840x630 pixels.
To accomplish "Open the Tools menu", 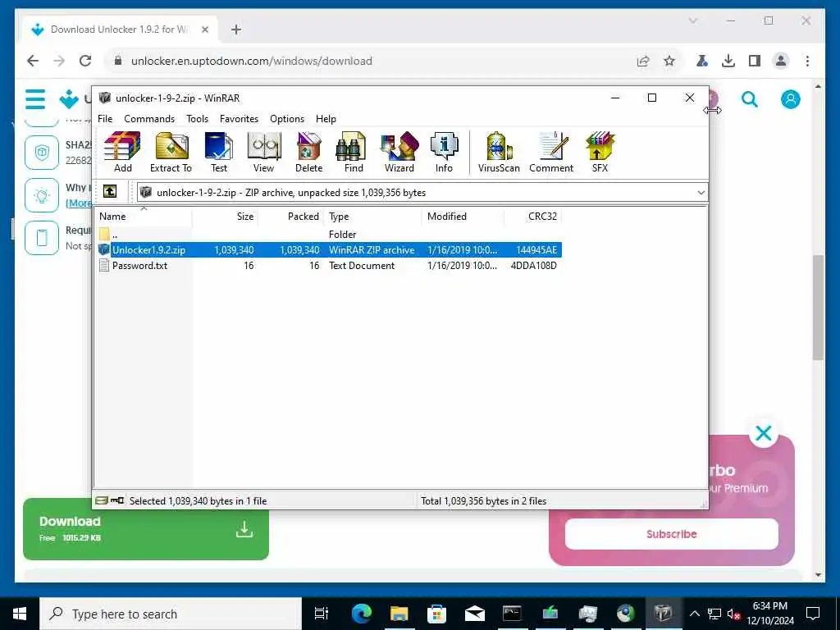I will (197, 118).
